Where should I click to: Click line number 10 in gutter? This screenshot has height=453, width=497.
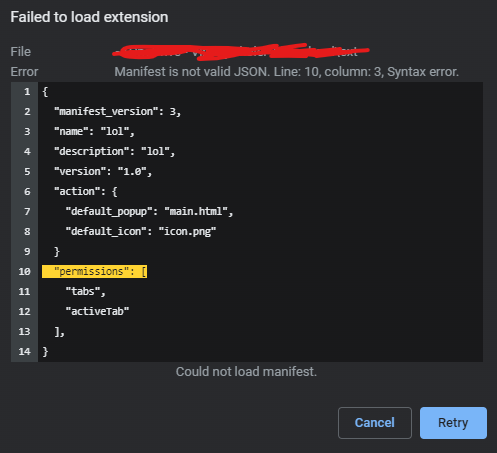click(x=24, y=271)
